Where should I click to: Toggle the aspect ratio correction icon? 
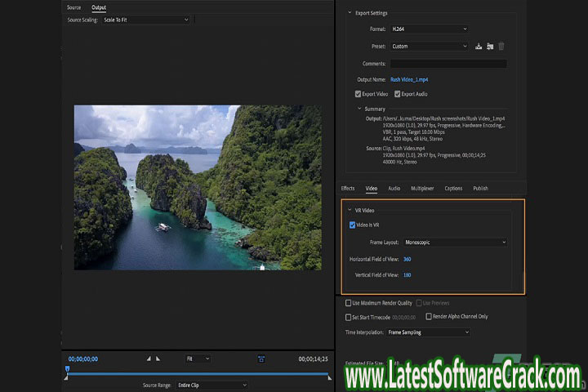tap(261, 359)
